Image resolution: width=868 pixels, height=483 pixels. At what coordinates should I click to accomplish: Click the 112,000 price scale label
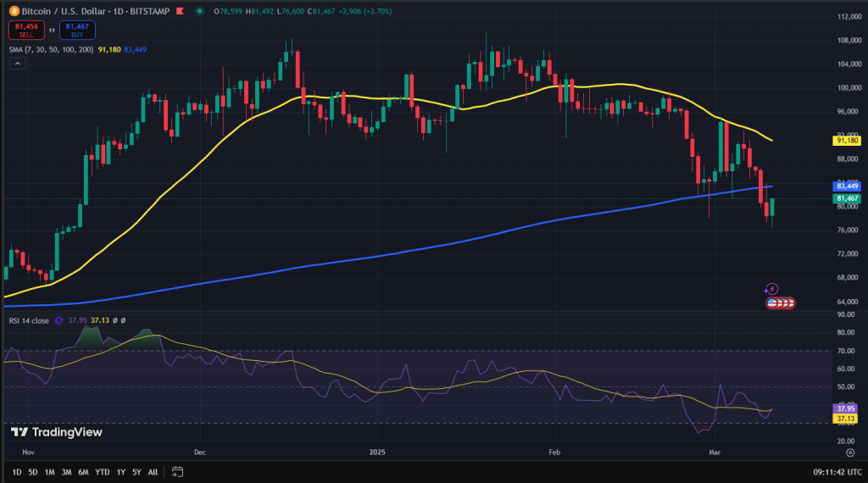(x=849, y=17)
